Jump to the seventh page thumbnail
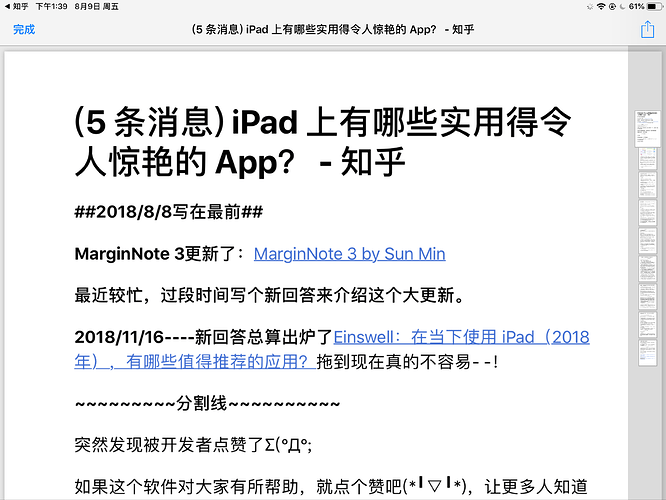This screenshot has width=666, height=500. pyautogui.click(x=647, y=297)
